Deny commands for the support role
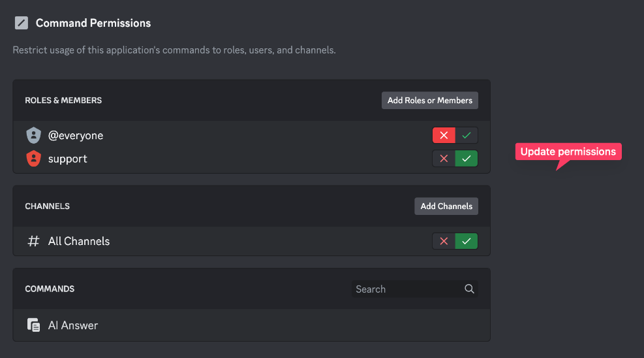This screenshot has width=644, height=358. click(x=444, y=159)
